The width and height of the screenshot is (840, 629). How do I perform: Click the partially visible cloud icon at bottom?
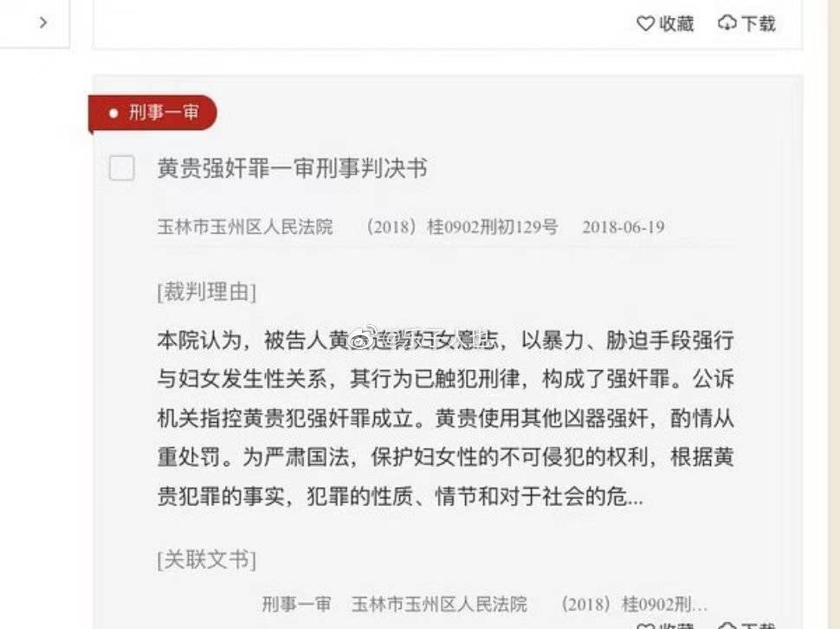[727, 626]
